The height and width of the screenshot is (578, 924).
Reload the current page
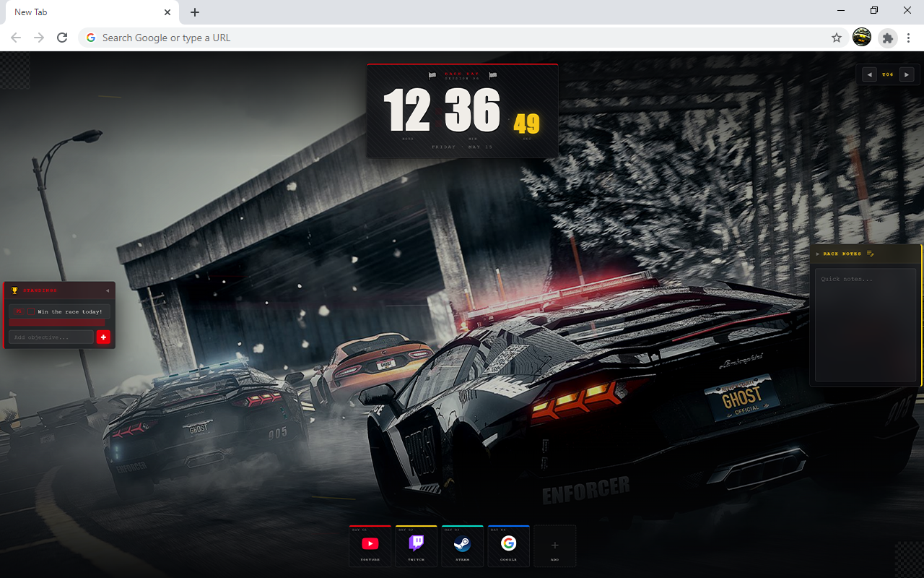[x=62, y=38]
